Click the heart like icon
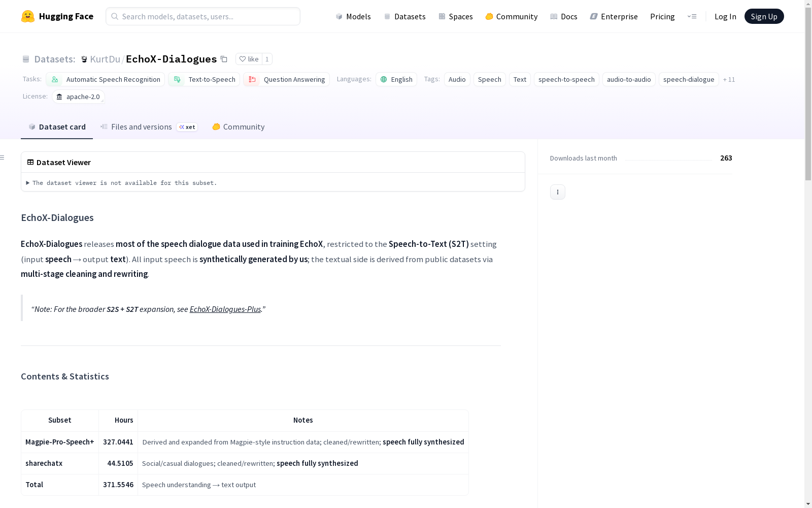 pos(243,59)
